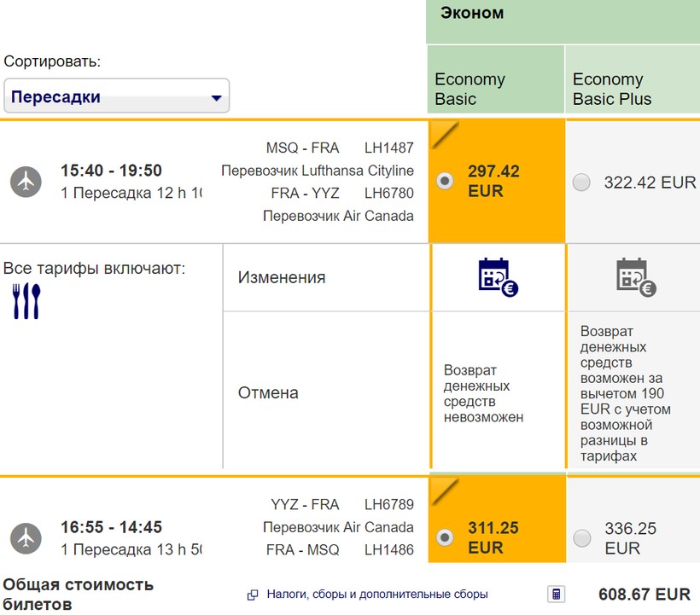The height and width of the screenshot is (615, 700).
Task: Click the Отмена row label
Action: tap(268, 393)
